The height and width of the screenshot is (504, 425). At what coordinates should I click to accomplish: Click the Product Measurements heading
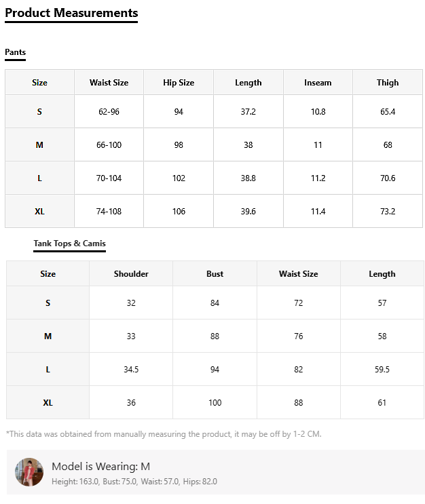[71, 13]
